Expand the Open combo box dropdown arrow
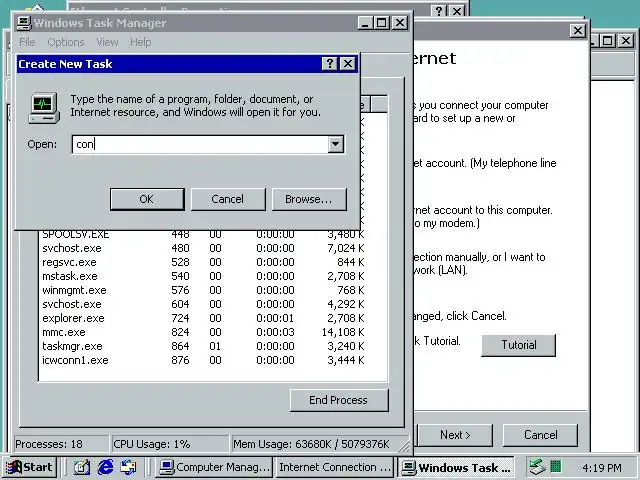The image size is (640, 480). pos(336,144)
